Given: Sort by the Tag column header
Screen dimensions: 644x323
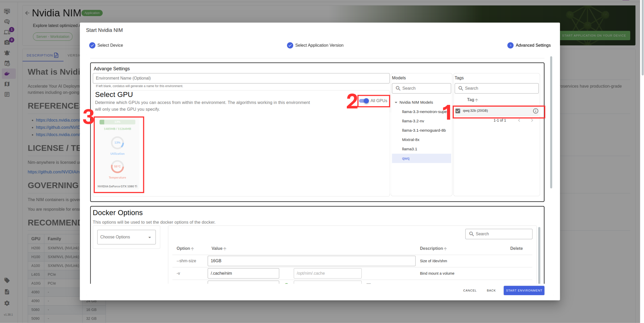Looking at the screenshot, I should pos(472,100).
